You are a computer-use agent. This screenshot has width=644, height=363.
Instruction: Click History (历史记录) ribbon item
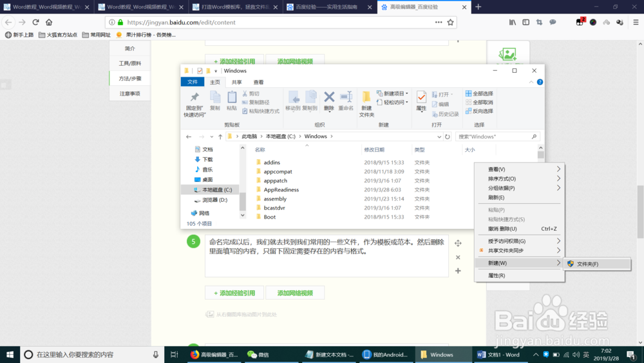coord(445,114)
